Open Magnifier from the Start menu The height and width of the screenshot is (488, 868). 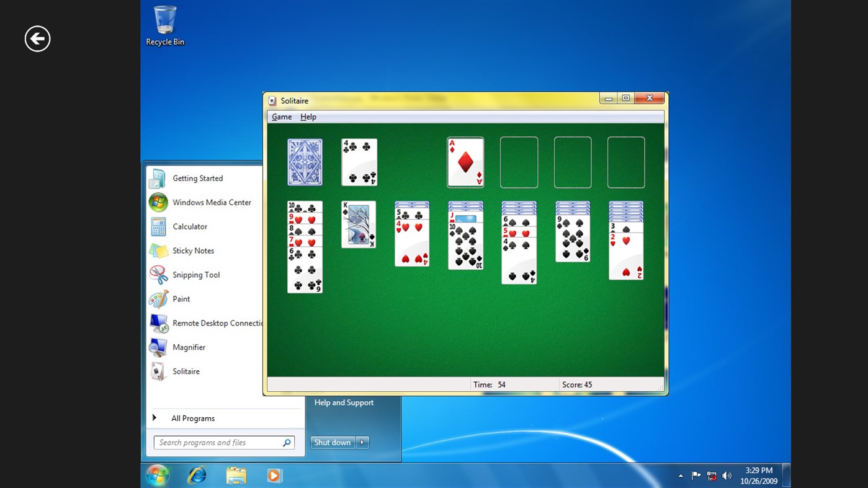[189, 347]
